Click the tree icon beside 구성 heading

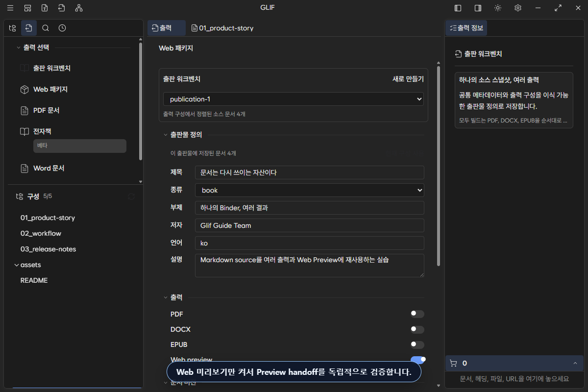point(20,196)
